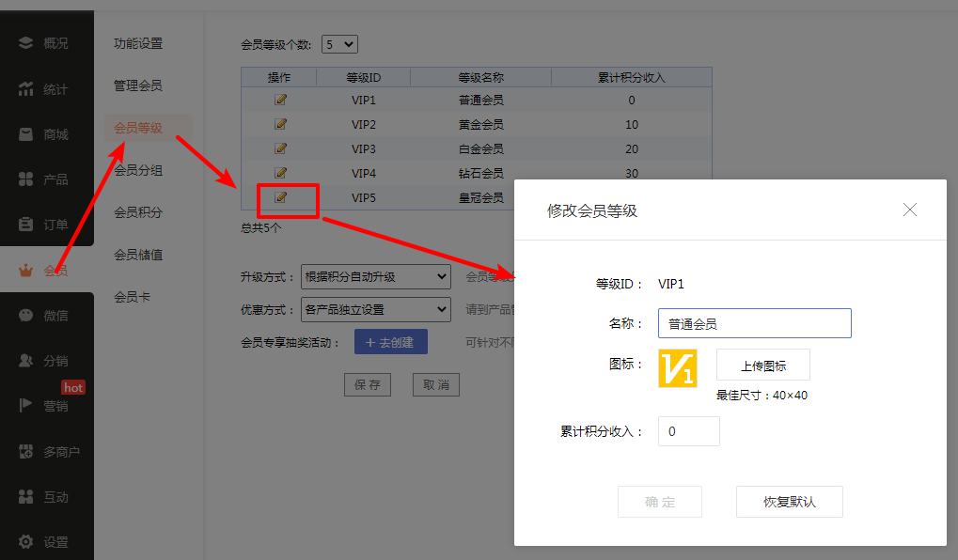Click the edit pencil icon for VIP5
The height and width of the screenshot is (560, 958).
tap(280, 197)
